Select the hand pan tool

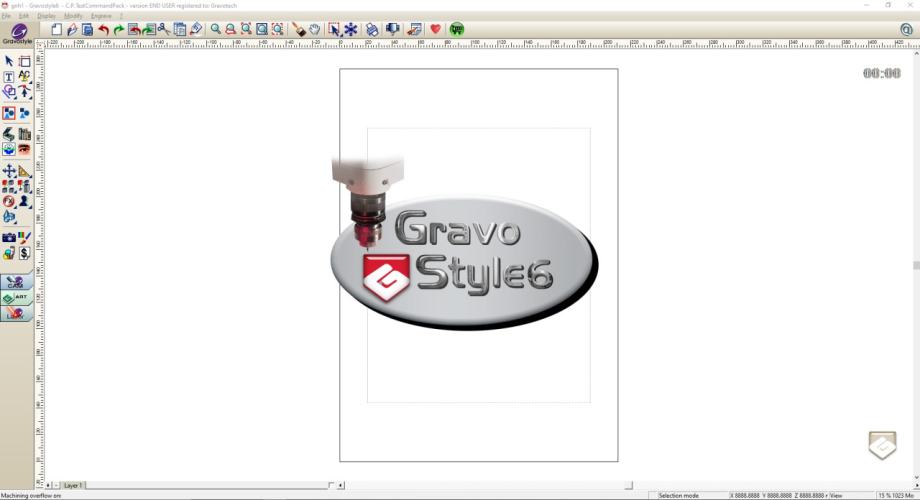[x=314, y=29]
